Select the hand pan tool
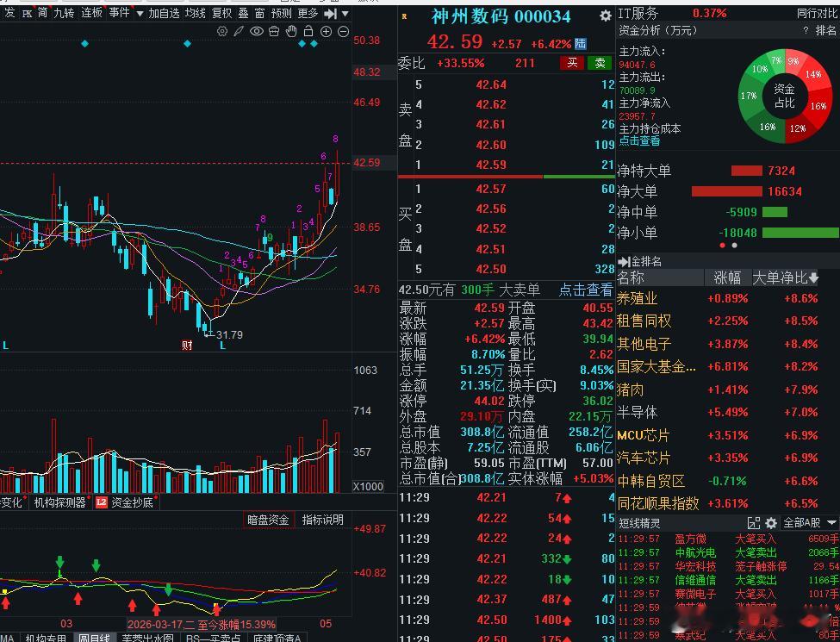840x642 pixels. [291, 32]
